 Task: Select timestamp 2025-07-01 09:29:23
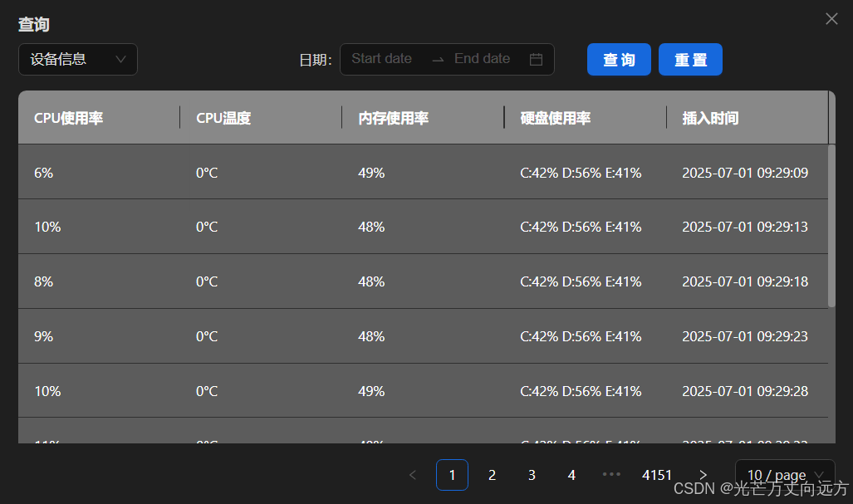coord(745,336)
